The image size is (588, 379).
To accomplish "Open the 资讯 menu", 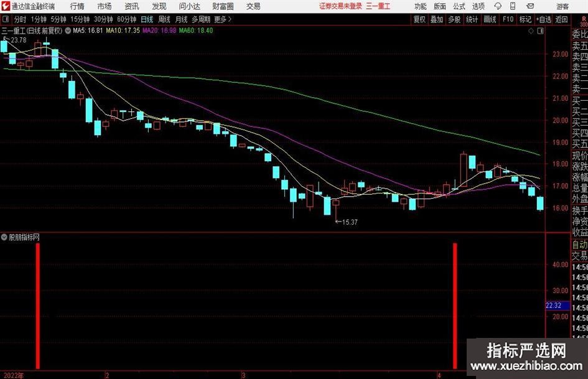I will (132, 6).
